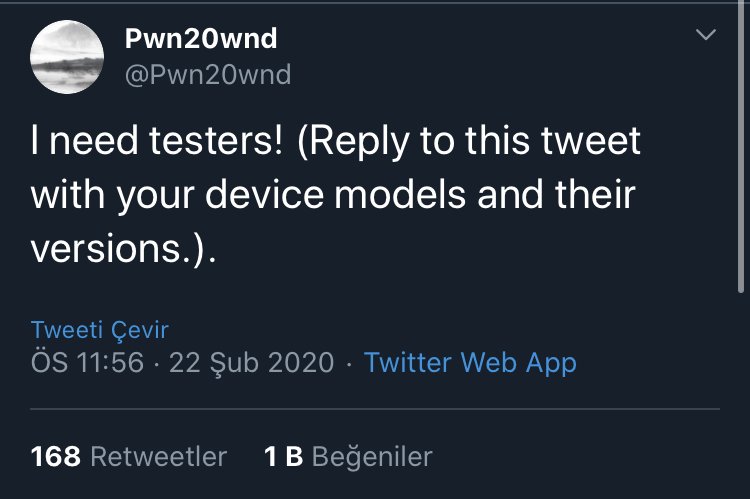750x499 pixels.
Task: Click the 1 B likes count
Action: 283,457
